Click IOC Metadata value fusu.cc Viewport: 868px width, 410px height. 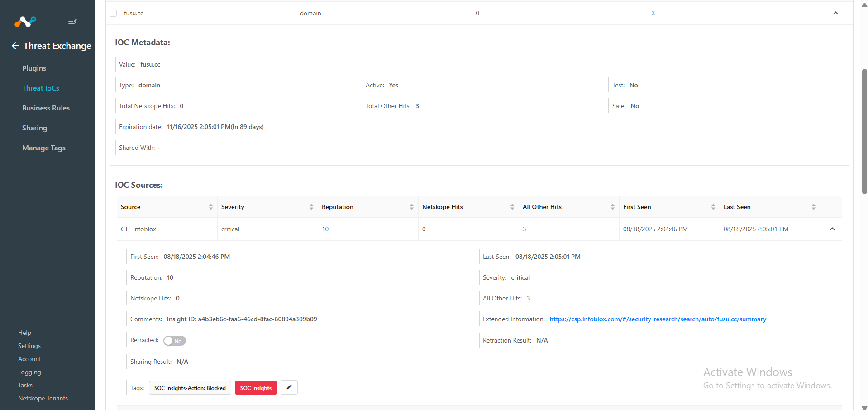(150, 64)
